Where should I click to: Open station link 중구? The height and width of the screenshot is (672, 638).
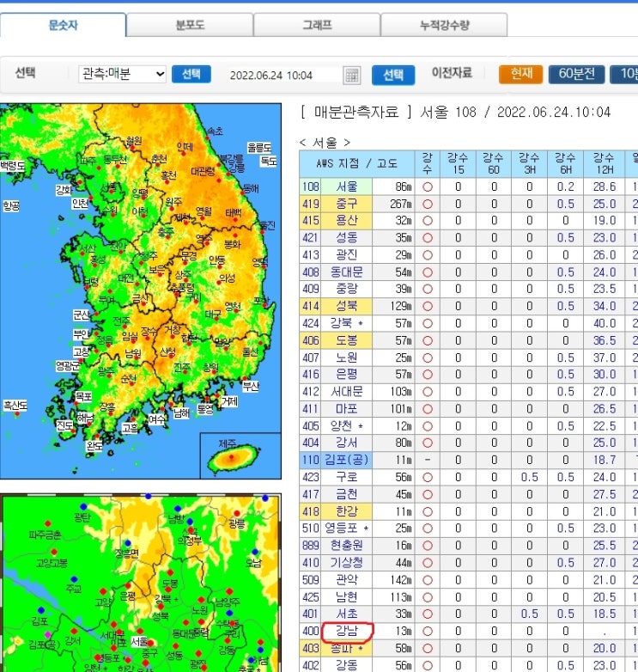click(x=346, y=204)
